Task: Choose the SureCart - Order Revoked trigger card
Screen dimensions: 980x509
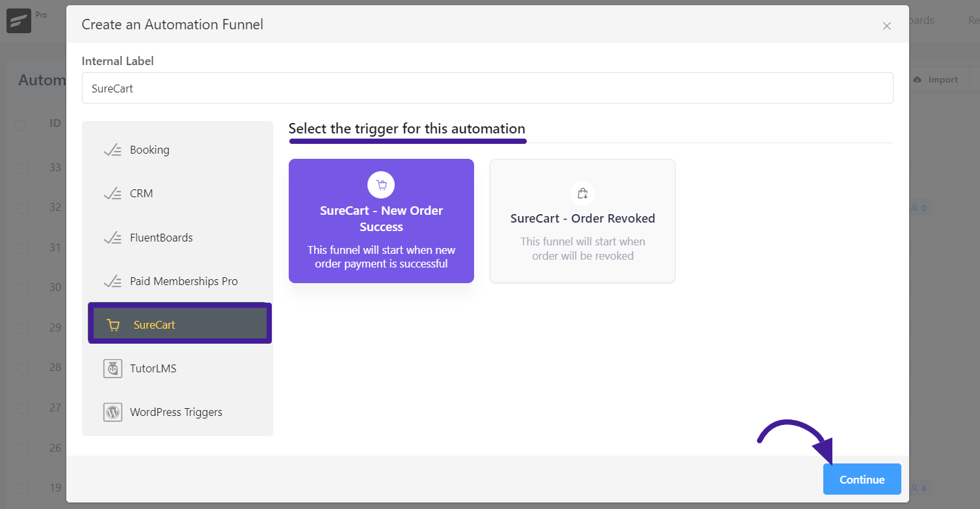Action: [x=583, y=221]
